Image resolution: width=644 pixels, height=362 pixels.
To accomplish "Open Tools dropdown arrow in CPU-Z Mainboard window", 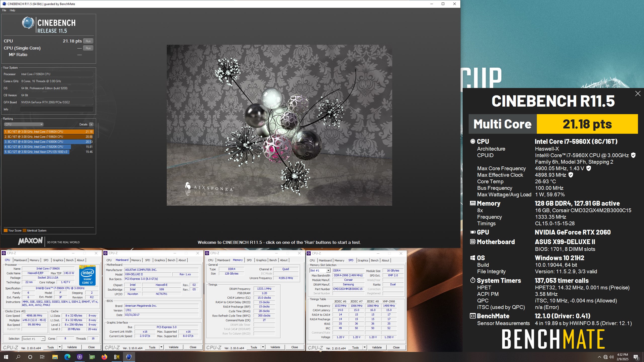I will click(161, 347).
